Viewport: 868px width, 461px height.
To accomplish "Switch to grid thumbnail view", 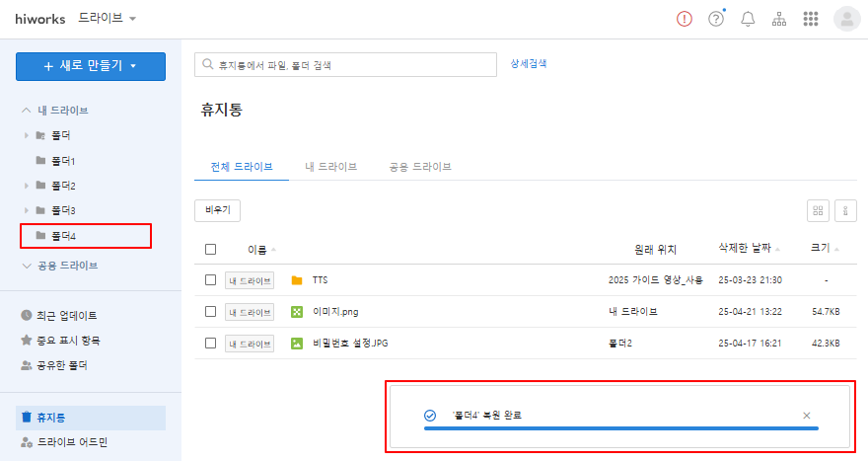I will click(818, 210).
